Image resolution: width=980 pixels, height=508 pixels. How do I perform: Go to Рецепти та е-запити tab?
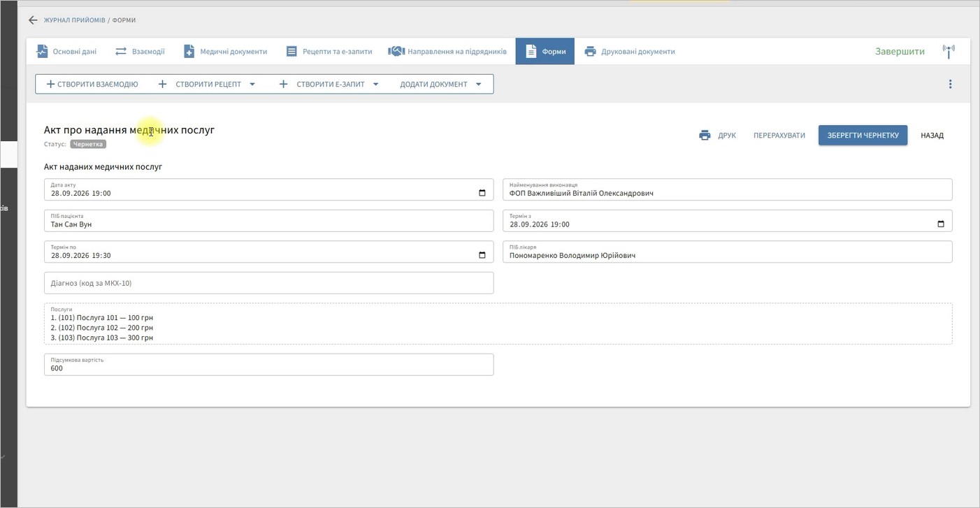click(329, 51)
